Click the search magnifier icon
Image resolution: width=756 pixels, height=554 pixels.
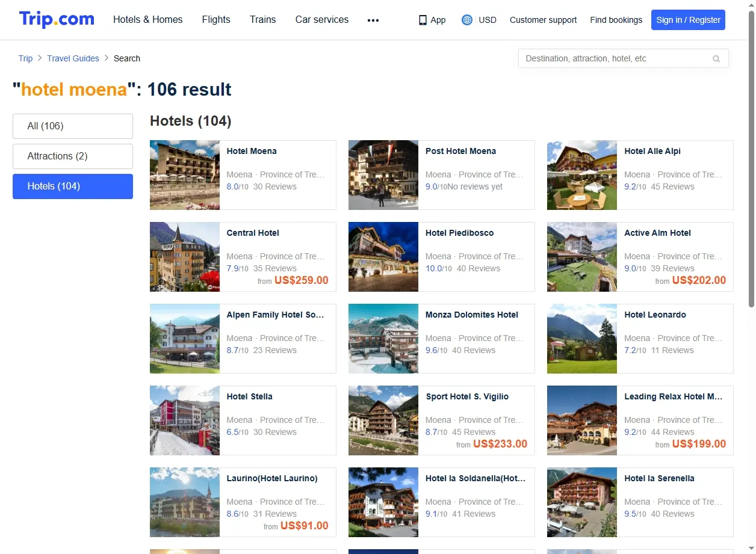[716, 58]
